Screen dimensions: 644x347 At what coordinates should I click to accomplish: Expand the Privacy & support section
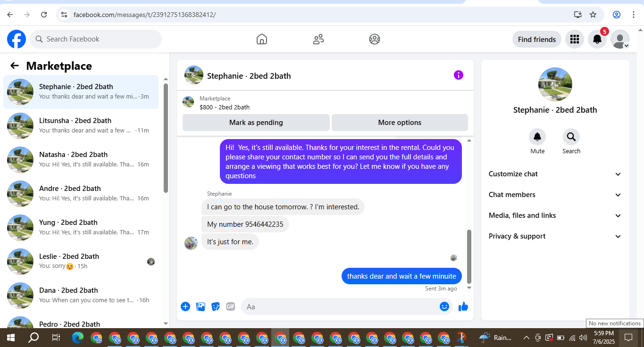point(555,236)
